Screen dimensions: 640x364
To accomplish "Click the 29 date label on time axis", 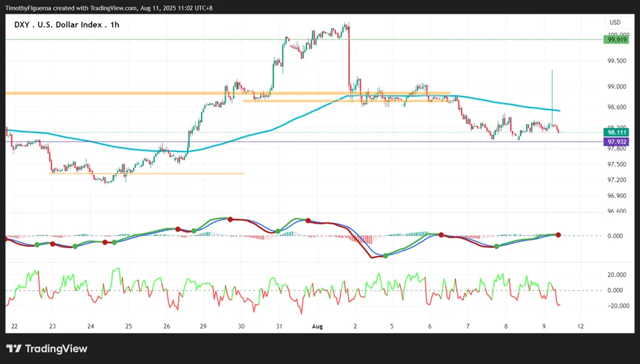I will pyautogui.click(x=203, y=326).
